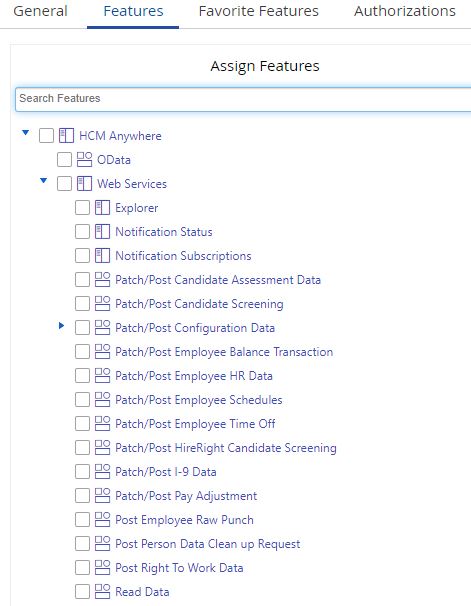Click the Notification Status row icon
471x606 pixels.
102,232
